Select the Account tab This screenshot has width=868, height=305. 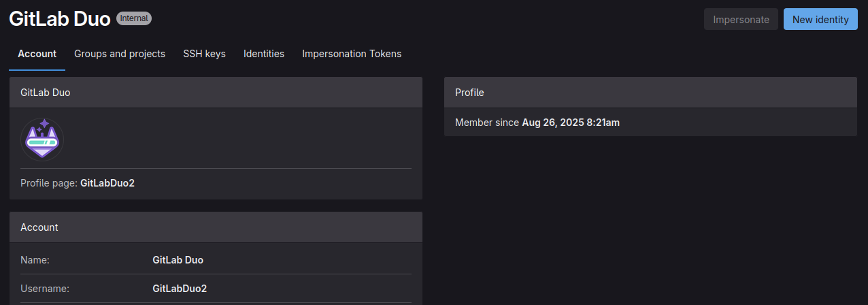(37, 54)
